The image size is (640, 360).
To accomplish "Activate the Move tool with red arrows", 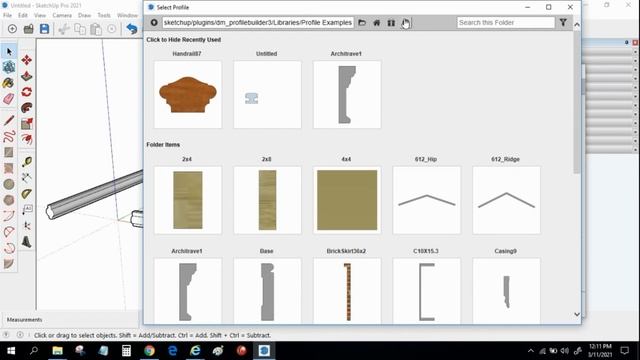I will (x=27, y=60).
